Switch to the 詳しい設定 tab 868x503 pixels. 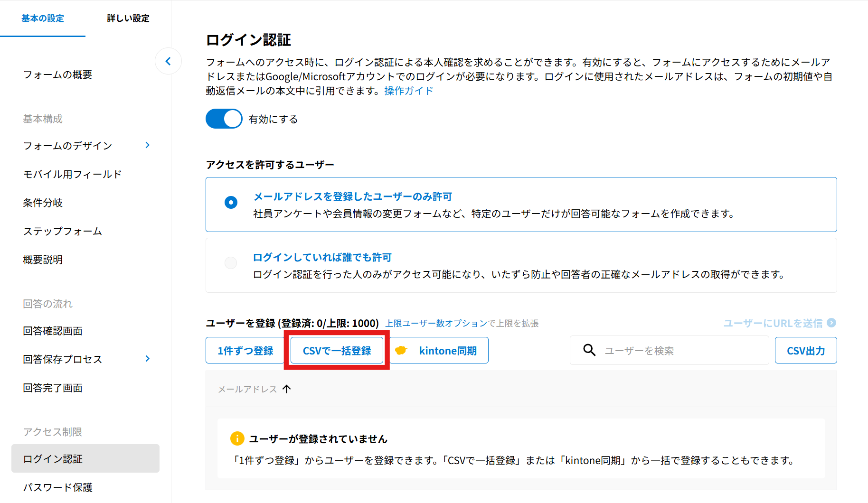pos(128,19)
